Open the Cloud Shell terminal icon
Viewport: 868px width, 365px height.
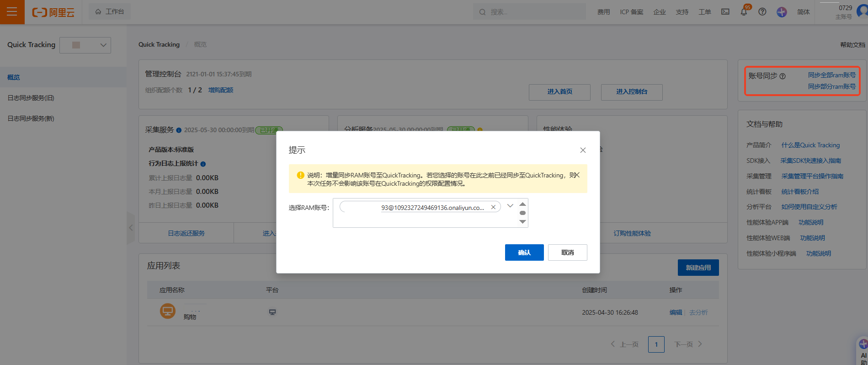725,12
